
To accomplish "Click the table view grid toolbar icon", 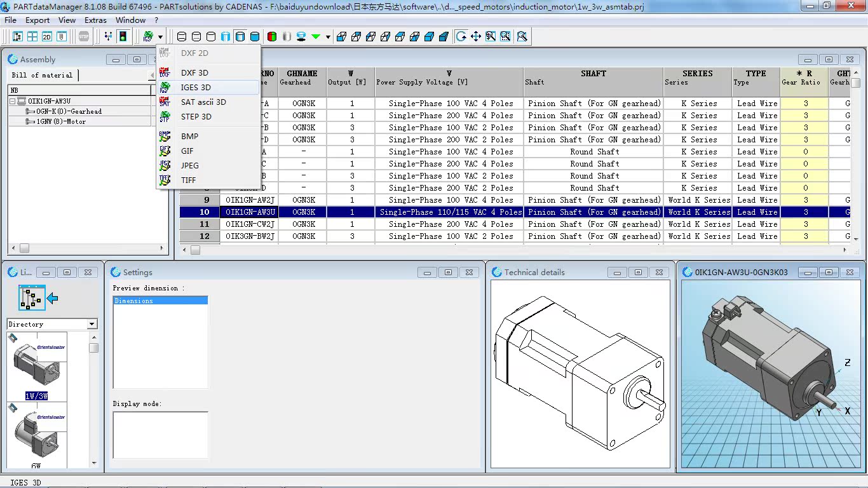I will (32, 36).
